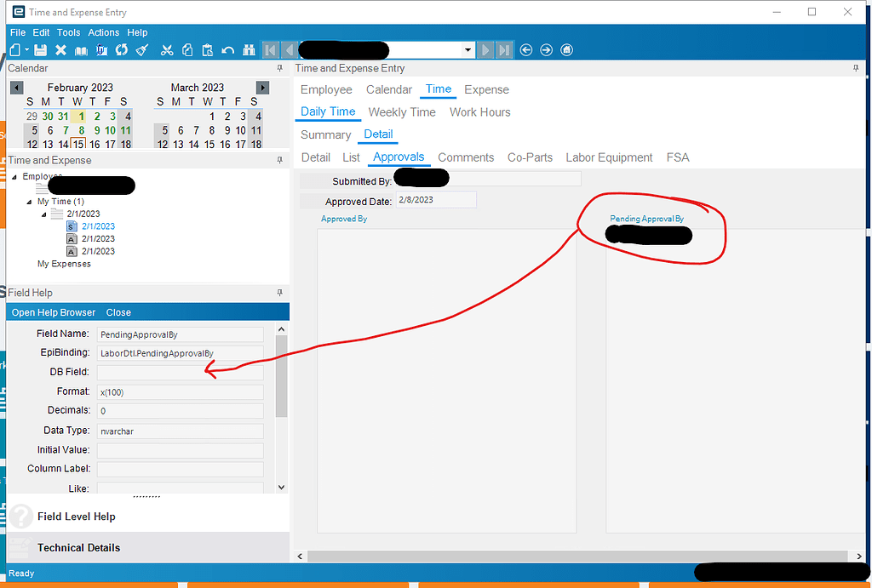
Task: Open the record selector dropdown
Action: coord(468,49)
